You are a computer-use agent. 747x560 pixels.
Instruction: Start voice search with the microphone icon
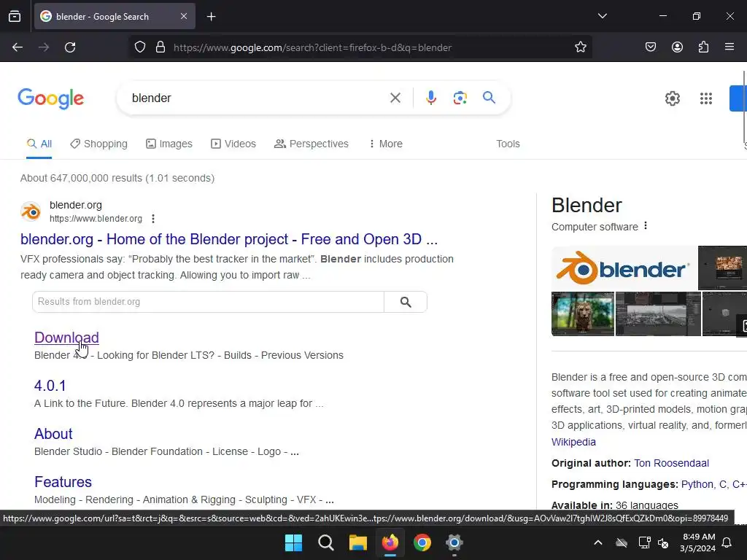pos(430,98)
